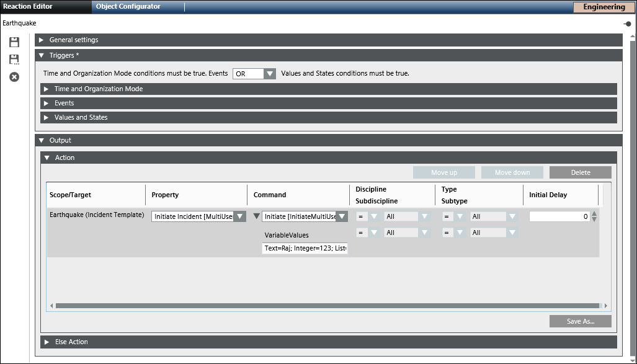Expand the Else Action section

tap(47, 342)
